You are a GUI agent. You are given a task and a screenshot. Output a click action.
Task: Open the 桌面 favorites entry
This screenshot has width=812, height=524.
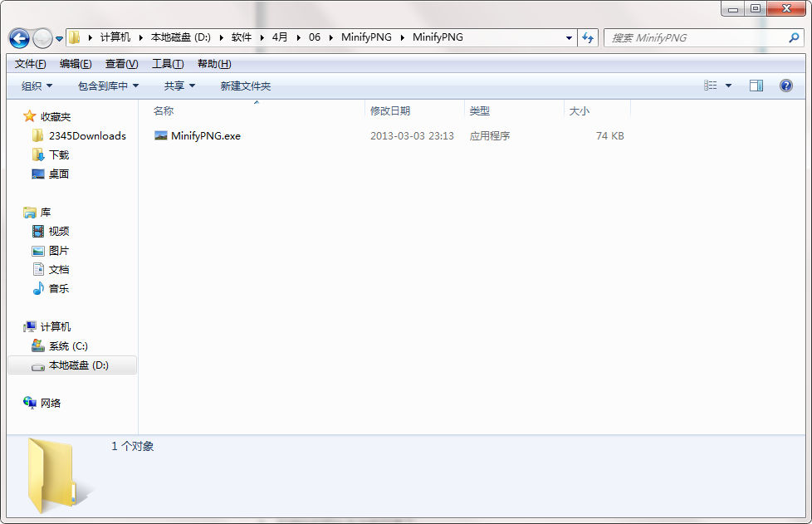(58, 174)
